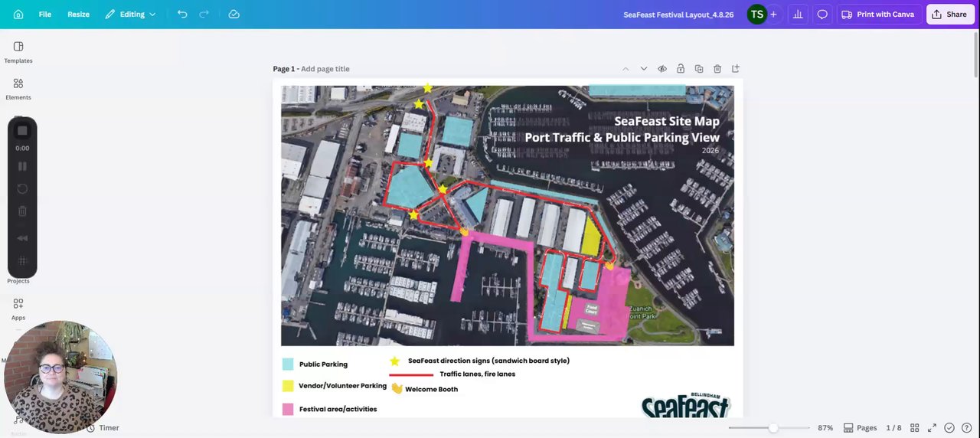980x438 pixels.
Task: Select the Festival area/activities legend label
Action: pyautogui.click(x=338, y=409)
